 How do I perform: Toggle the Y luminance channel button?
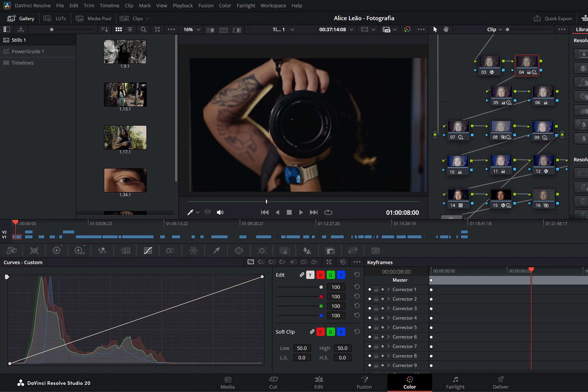coord(310,275)
